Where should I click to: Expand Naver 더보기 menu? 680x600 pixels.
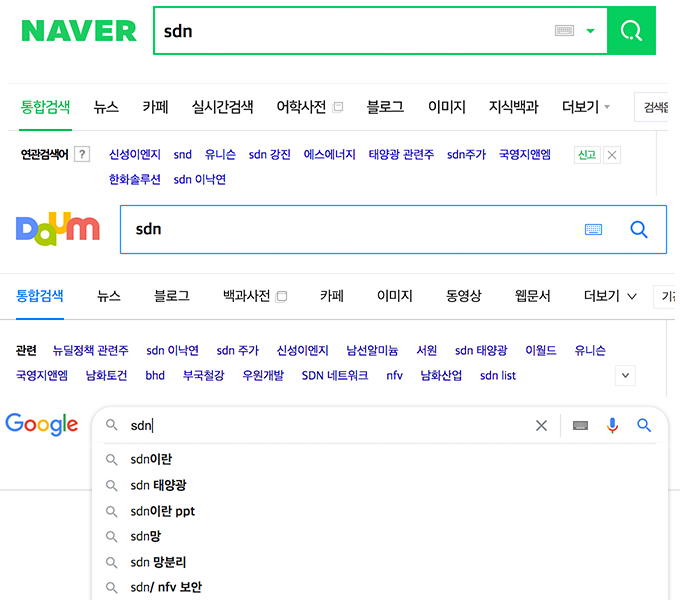coord(585,107)
